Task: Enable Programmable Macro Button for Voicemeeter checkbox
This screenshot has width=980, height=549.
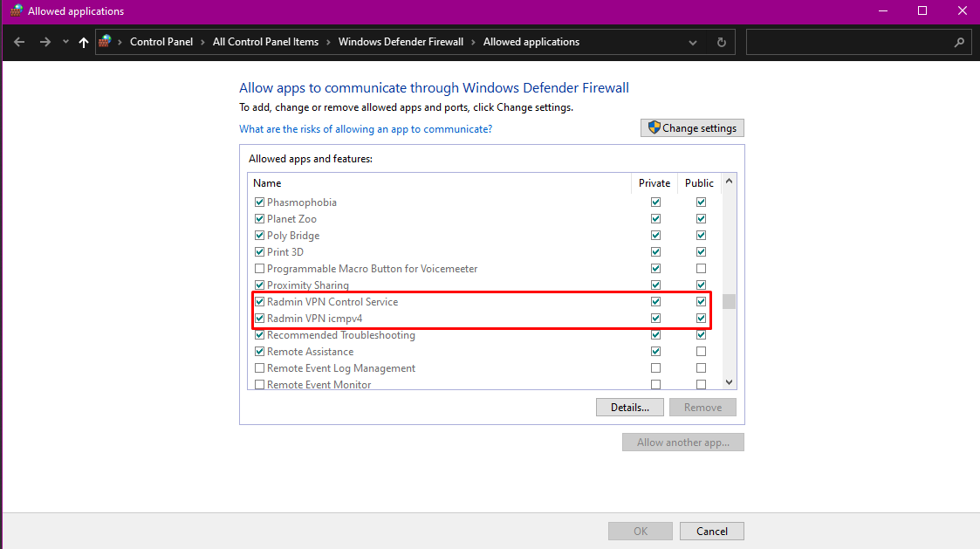Action: point(259,268)
